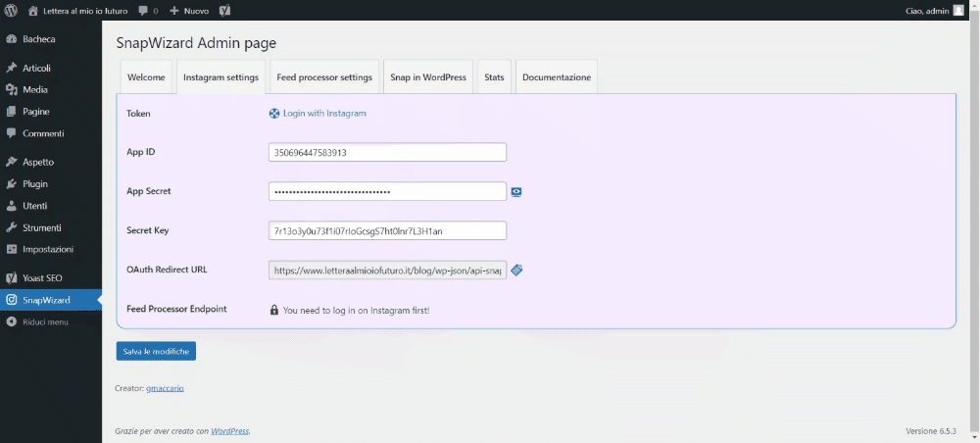
Task: Click the admin avatar picture
Action: tap(958, 11)
